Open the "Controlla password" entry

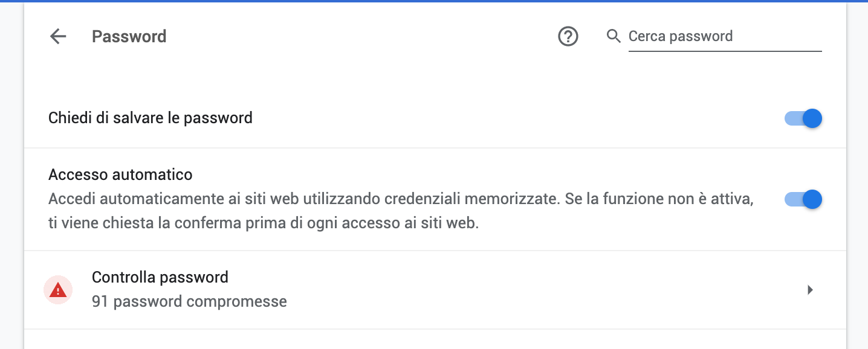(160, 277)
